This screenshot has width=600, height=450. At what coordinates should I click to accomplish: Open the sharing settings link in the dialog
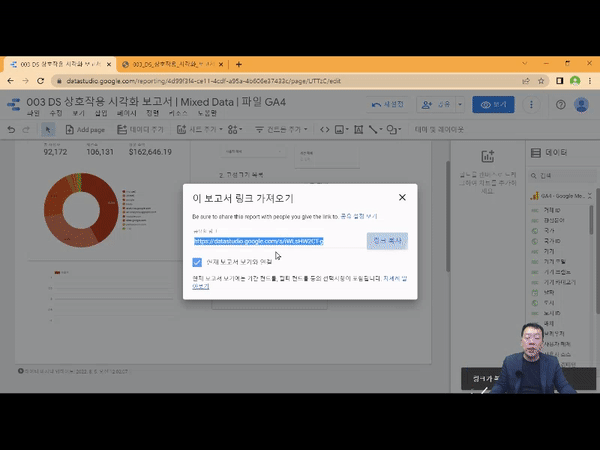(x=357, y=216)
